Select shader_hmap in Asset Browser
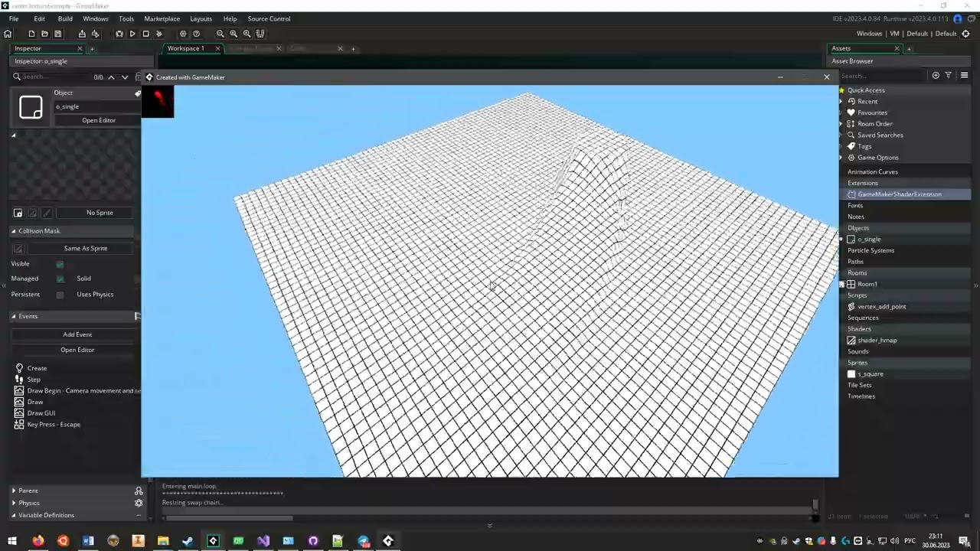 coord(877,341)
